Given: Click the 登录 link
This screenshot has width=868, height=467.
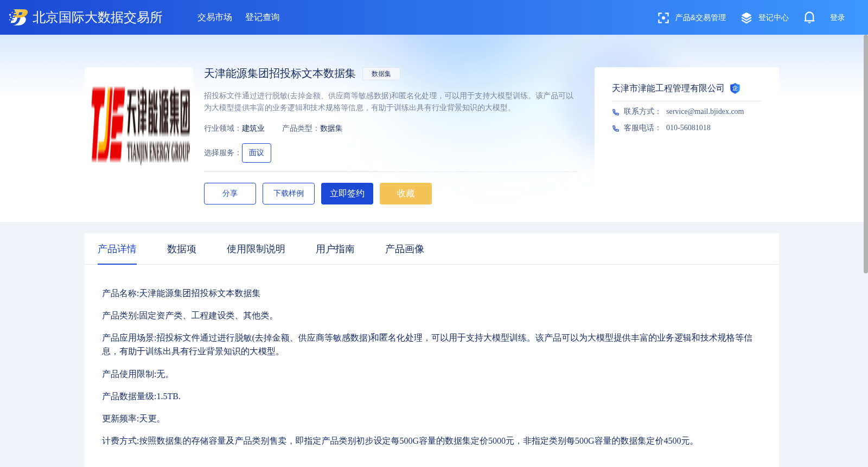Looking at the screenshot, I should tap(838, 18).
